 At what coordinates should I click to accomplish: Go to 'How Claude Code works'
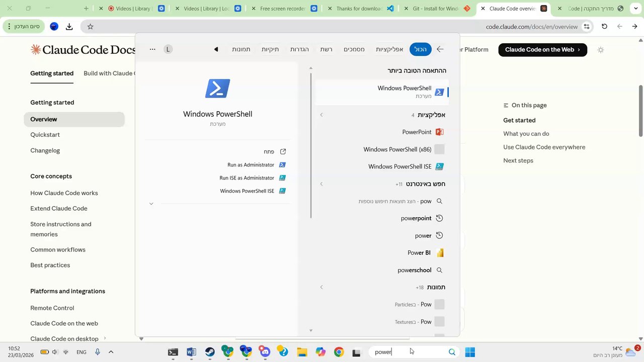click(x=64, y=193)
